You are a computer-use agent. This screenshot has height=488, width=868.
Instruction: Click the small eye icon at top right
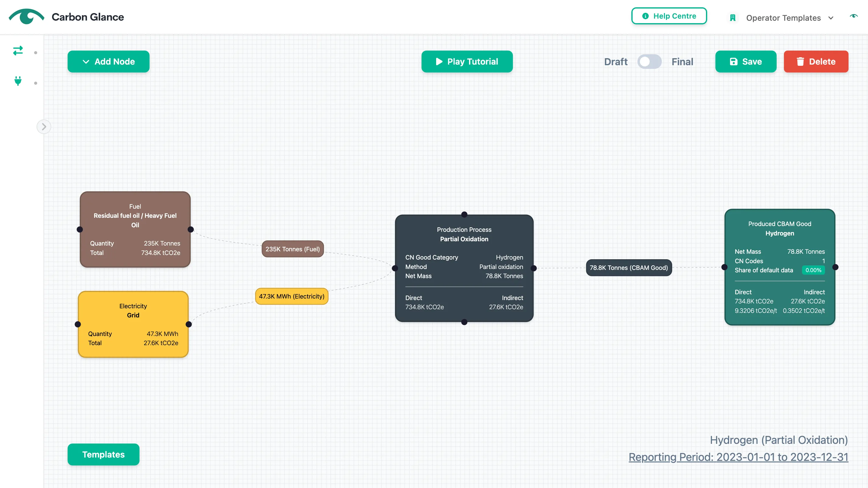tap(853, 16)
